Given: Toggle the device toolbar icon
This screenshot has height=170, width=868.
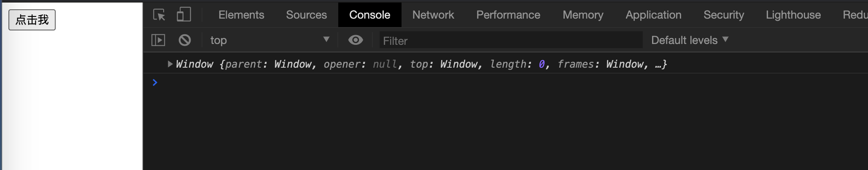Looking at the screenshot, I should click(184, 15).
